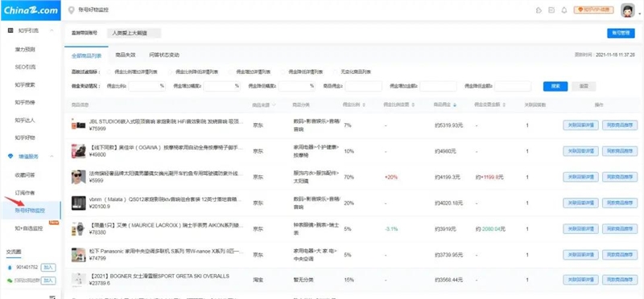Click the location pin icon in header
Image resolution: width=644 pixels, height=299 pixels.
point(72,10)
